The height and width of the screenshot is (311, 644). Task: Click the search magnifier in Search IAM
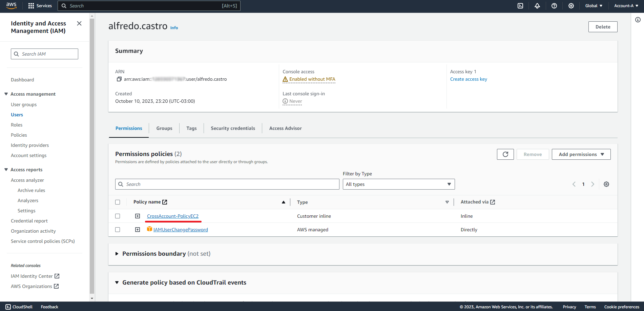coord(16,54)
